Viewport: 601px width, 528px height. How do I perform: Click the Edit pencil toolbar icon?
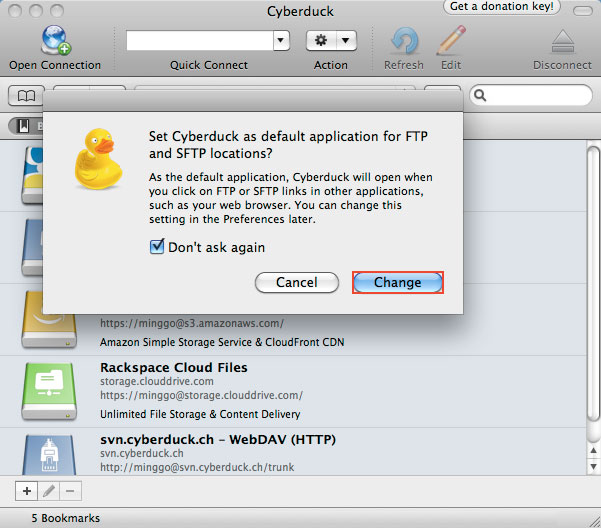pos(451,40)
